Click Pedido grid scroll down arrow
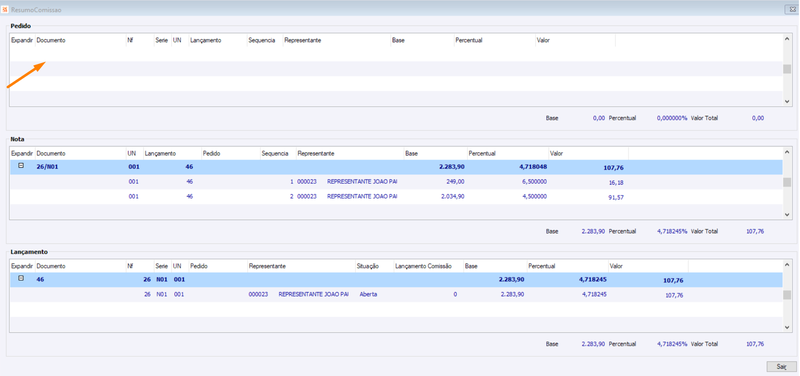This screenshot has height=376, width=800. 787,102
